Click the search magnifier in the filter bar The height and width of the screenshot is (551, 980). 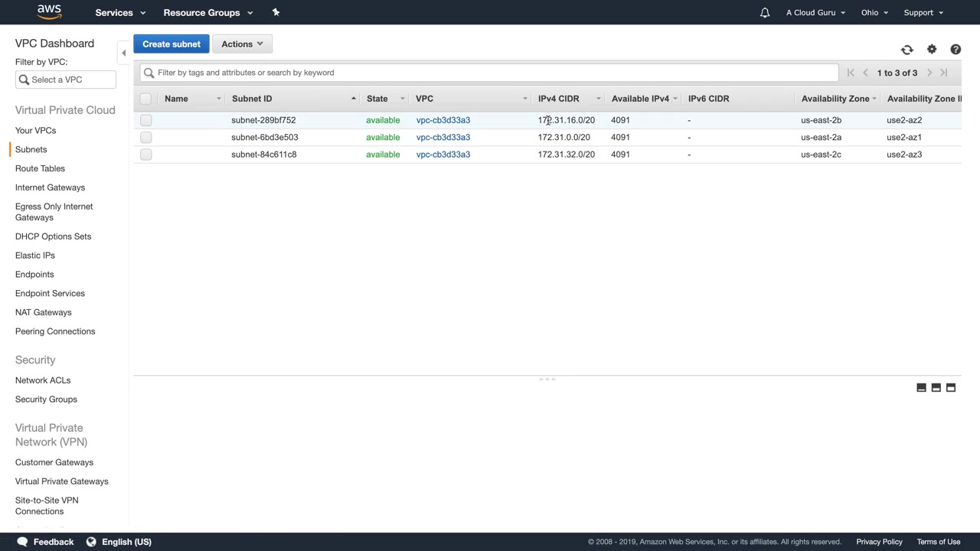(x=149, y=73)
